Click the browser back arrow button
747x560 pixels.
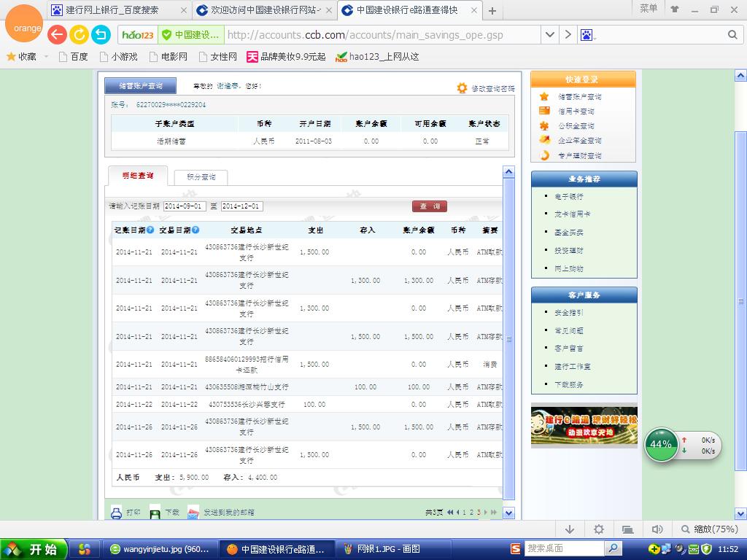(x=57, y=34)
